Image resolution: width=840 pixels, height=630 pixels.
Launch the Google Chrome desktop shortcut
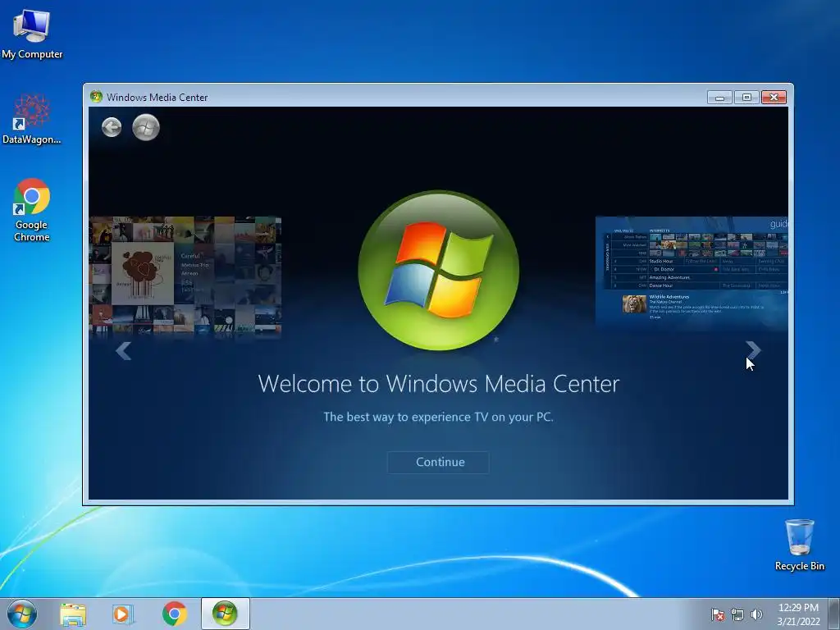(x=32, y=210)
